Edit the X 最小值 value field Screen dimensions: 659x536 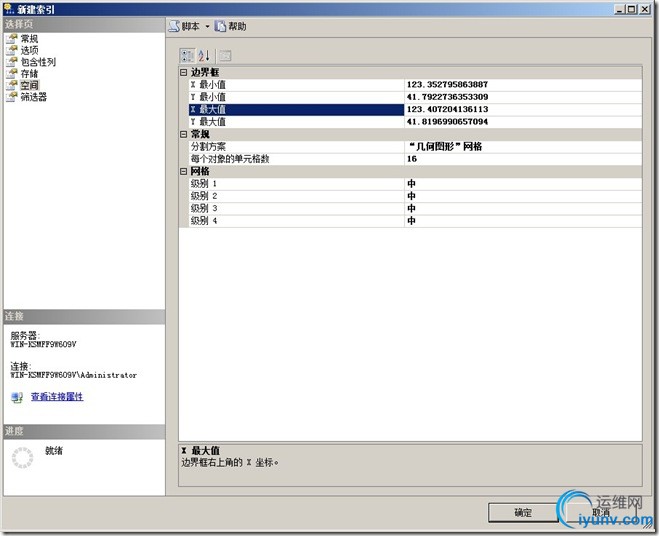click(x=523, y=84)
